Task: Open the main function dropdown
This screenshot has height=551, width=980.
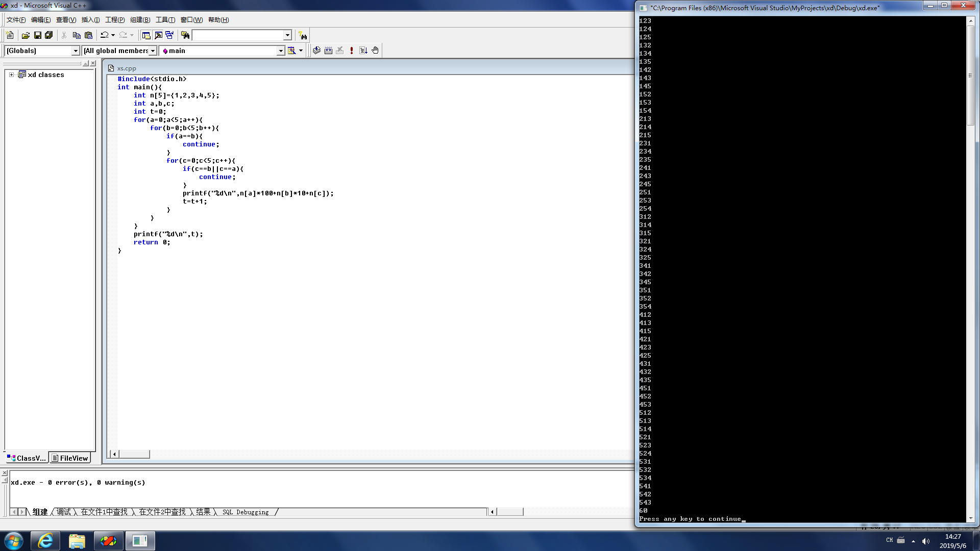Action: coord(280,51)
